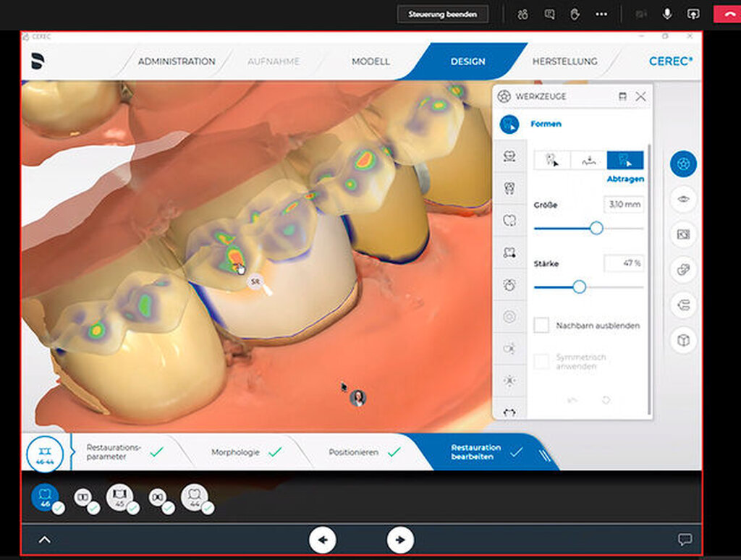Viewport: 741px width, 560px height.
Task: Select the blue Abtragen shaping mode button
Action: (625, 160)
